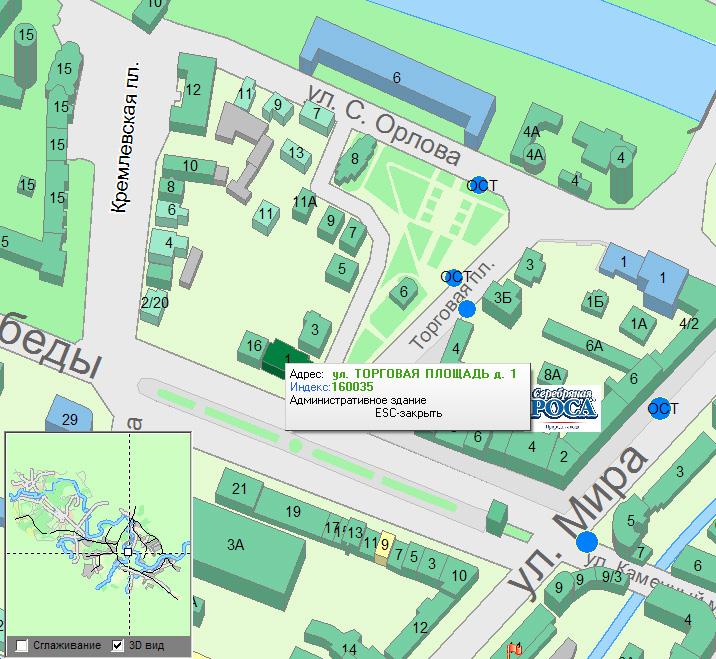Click the ТОРГОВАЯ ПЛОЩАДЬ д. 1 address text
716x659 pixels.
(x=423, y=373)
